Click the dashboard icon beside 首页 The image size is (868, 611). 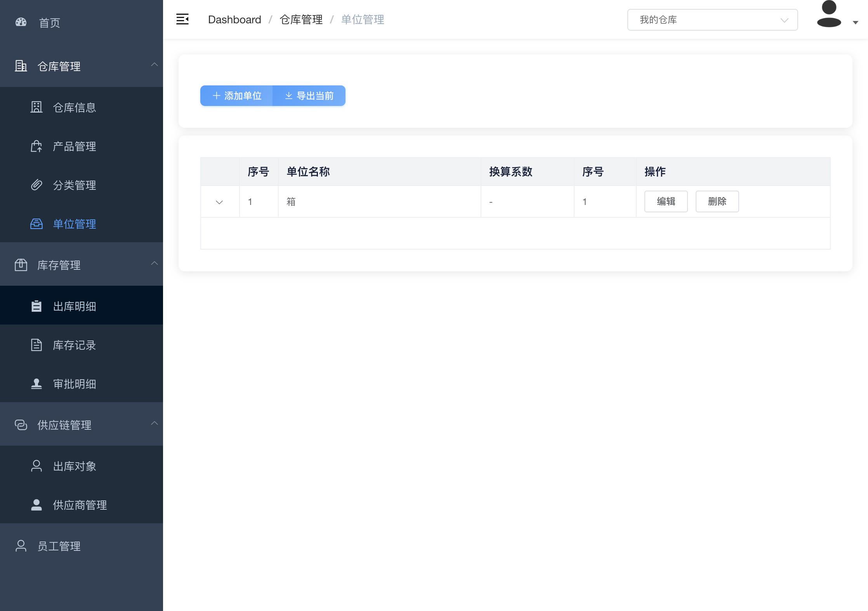click(21, 22)
